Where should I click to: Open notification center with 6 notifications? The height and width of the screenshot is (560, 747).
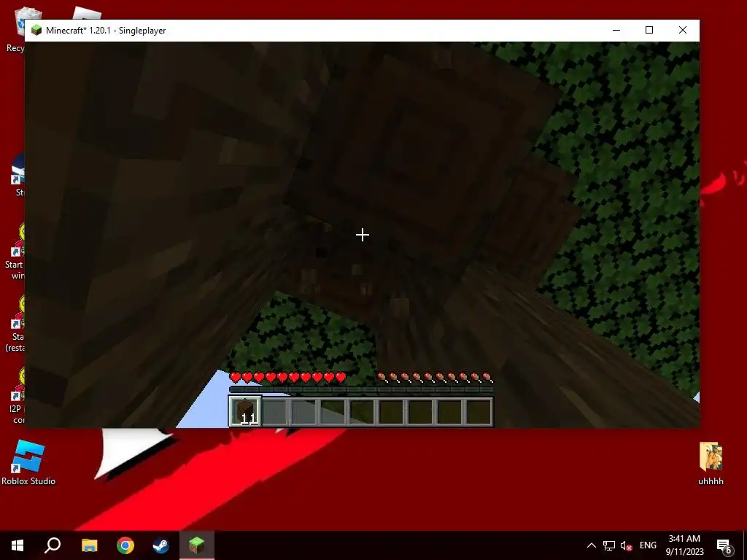[x=724, y=546]
